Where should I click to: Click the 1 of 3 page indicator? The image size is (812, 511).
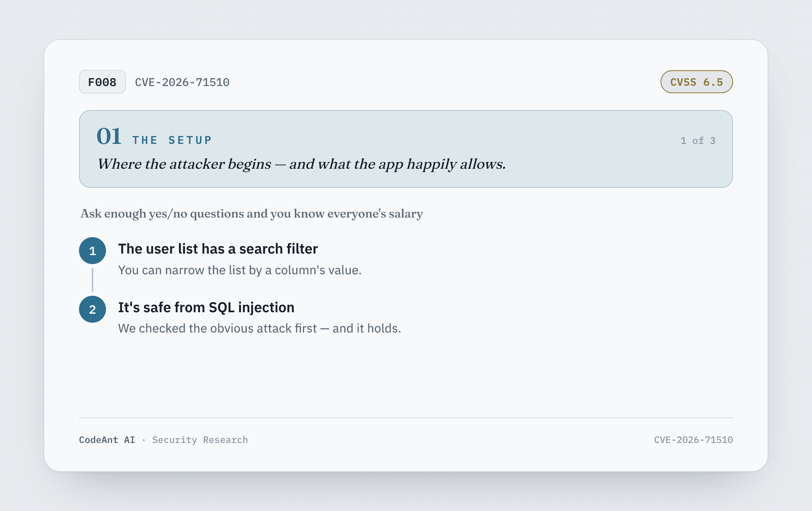(x=698, y=141)
